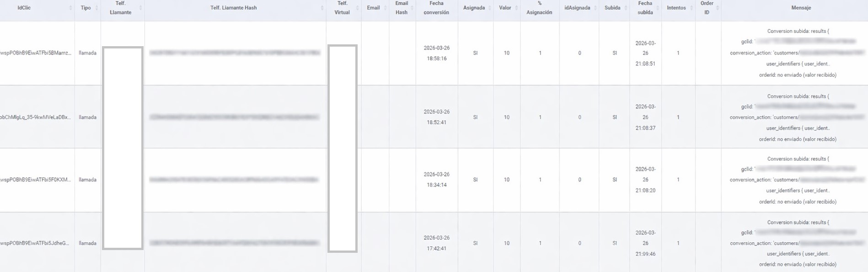The image size is (868, 272).
Task: Click the Order ID column header
Action: point(706,8)
